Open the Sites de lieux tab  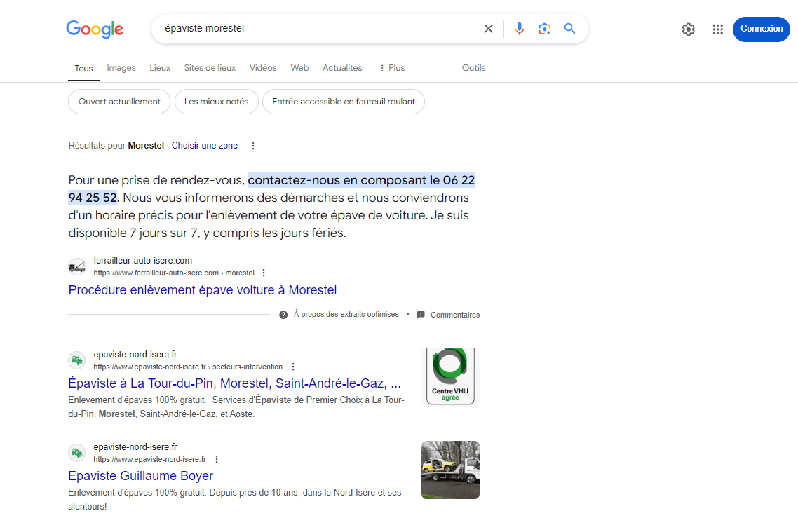point(210,68)
